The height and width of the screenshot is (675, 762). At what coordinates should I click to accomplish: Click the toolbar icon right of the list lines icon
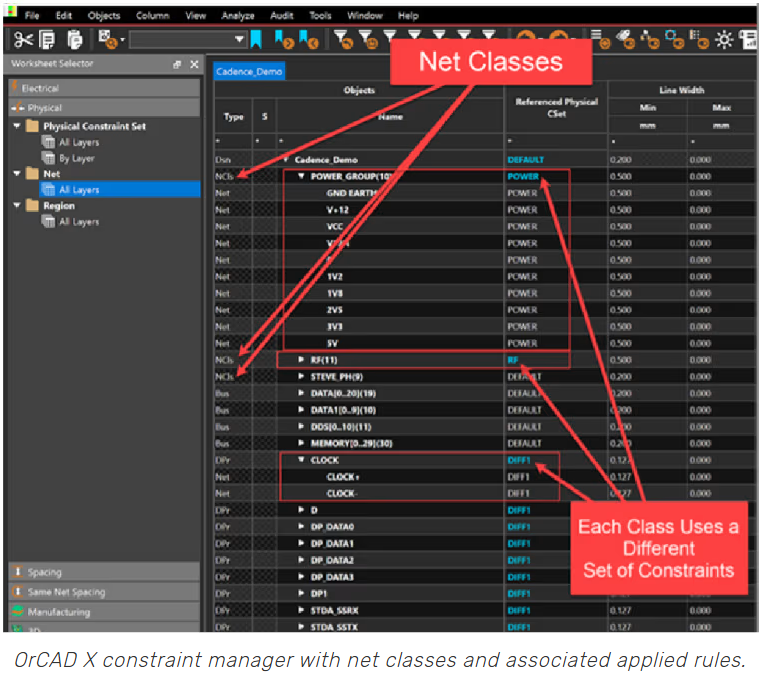(x=625, y=40)
